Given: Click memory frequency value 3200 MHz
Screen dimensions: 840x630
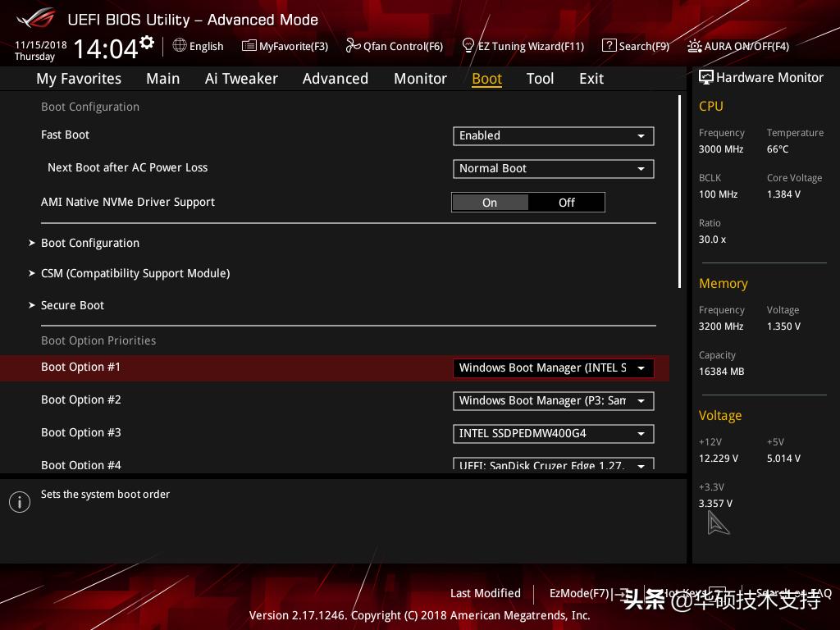Looking at the screenshot, I should coord(720,326).
